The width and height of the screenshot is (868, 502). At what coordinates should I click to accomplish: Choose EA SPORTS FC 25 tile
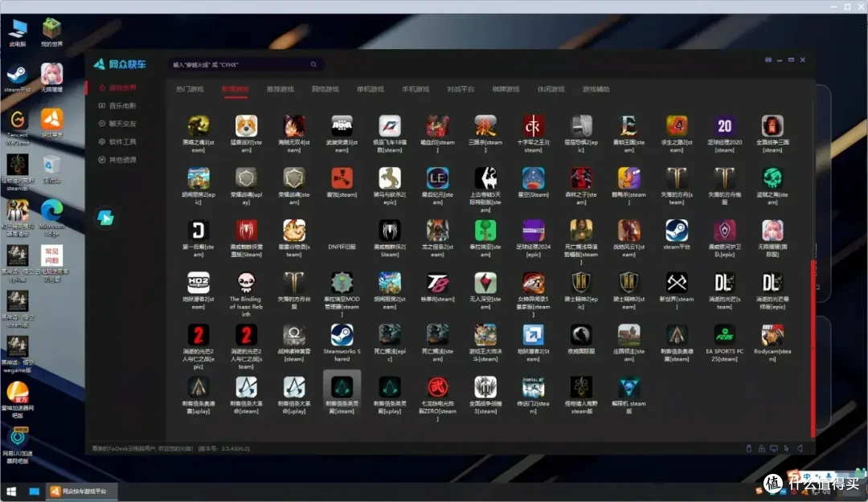(724, 334)
